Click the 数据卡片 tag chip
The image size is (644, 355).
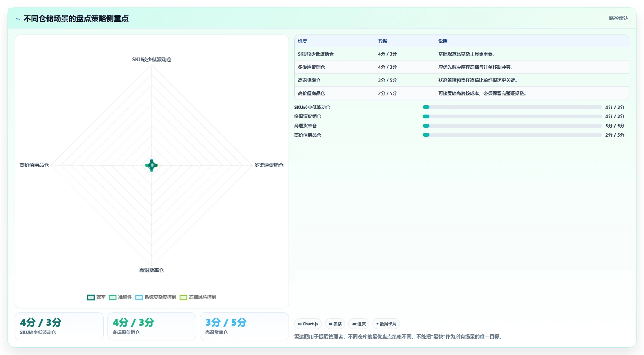[386, 324]
